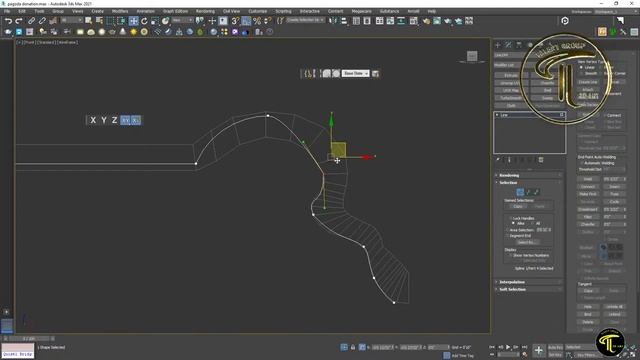The height and width of the screenshot is (360, 640).
Task: Toggle the Selection Lock padlock icon
Action: (353, 347)
